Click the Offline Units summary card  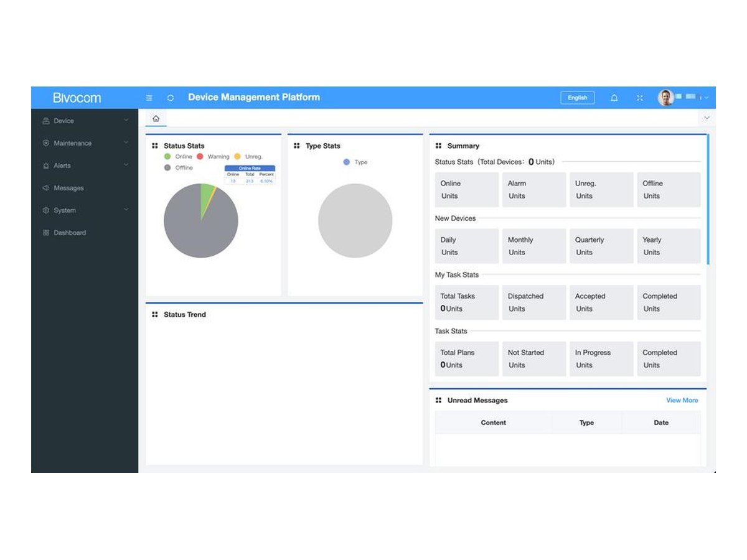(x=669, y=190)
